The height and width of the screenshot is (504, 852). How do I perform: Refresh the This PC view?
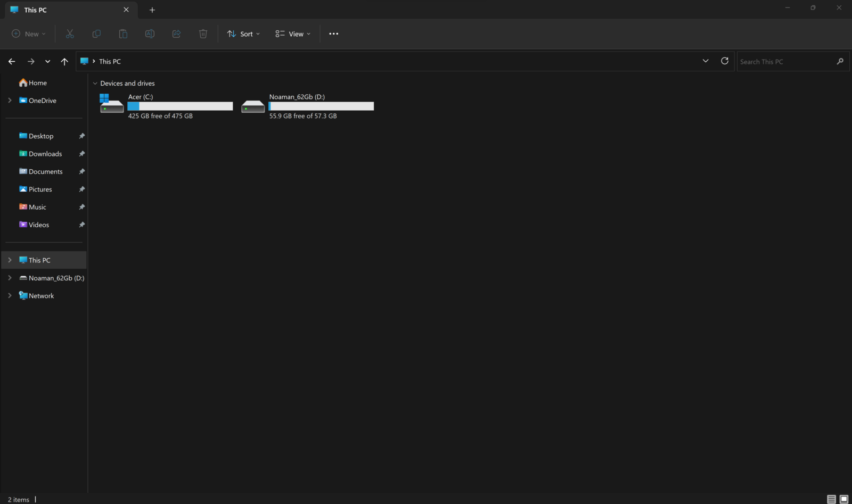pos(725,61)
